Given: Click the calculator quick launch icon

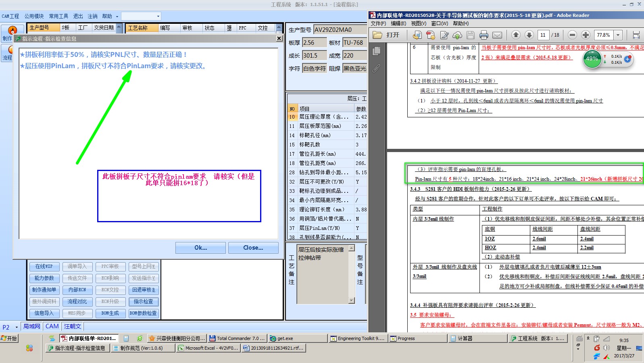Looking at the screenshot, I should (x=126, y=338).
